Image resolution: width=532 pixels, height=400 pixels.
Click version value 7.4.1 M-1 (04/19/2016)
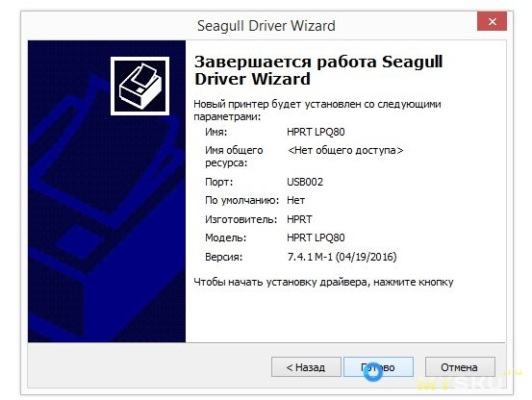[342, 257]
